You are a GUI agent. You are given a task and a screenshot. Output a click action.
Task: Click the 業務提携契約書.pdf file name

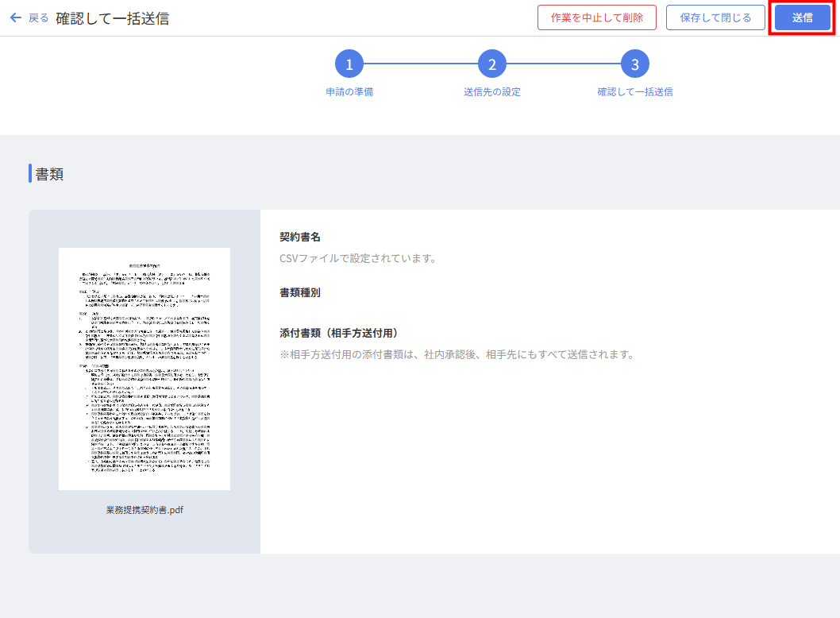point(144,509)
